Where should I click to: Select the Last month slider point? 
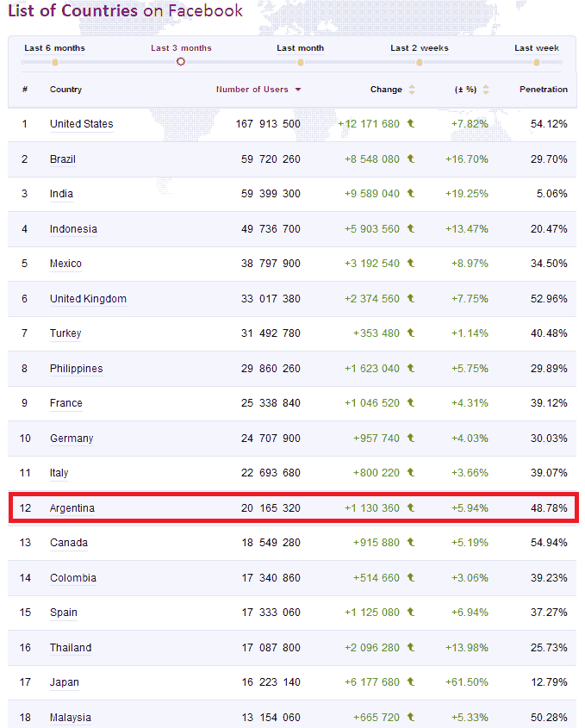[301, 62]
